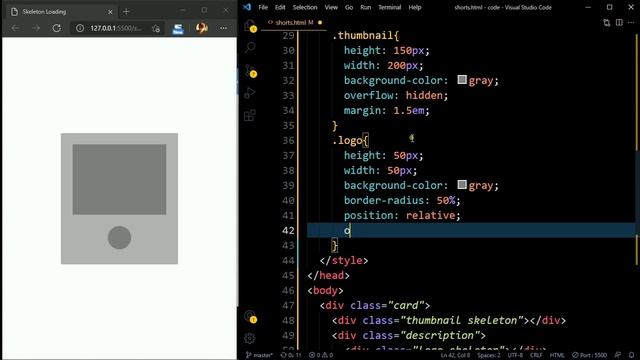Click the master branch in status bar

point(260,355)
